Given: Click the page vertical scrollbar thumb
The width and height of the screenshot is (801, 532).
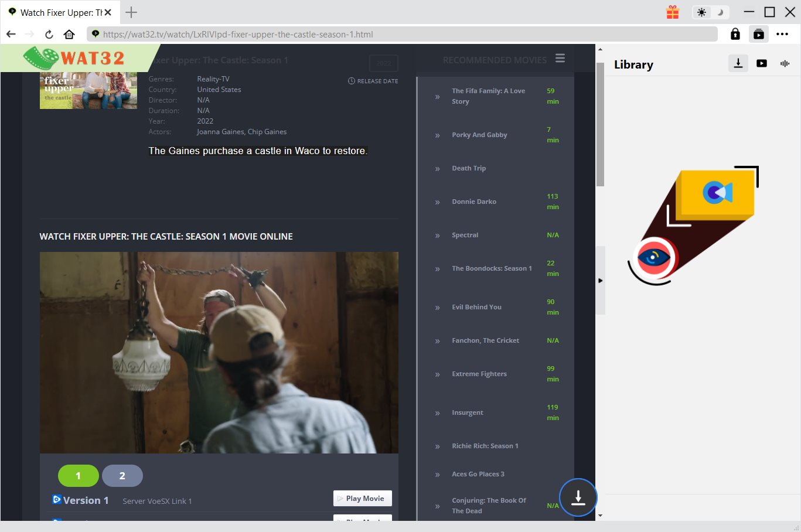Looking at the screenshot, I should click(600, 124).
